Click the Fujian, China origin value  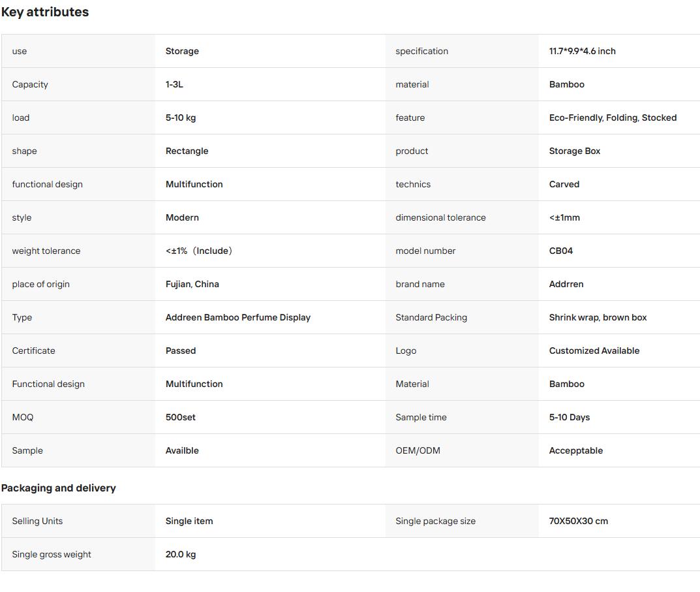[x=192, y=284]
